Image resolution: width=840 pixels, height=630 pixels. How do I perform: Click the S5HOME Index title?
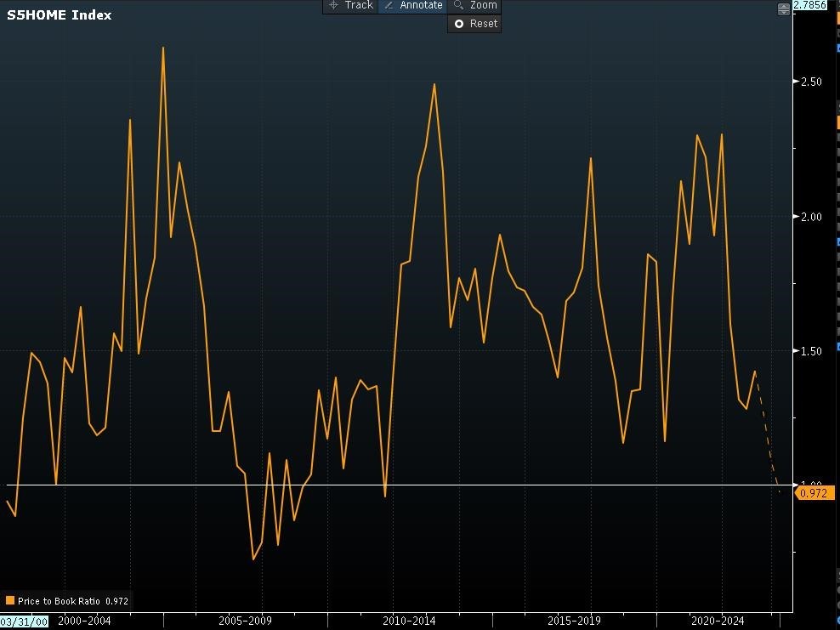click(x=59, y=15)
